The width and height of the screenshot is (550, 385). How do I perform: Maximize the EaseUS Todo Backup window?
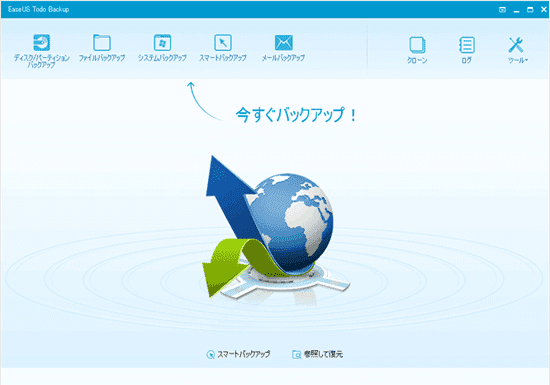(x=530, y=10)
